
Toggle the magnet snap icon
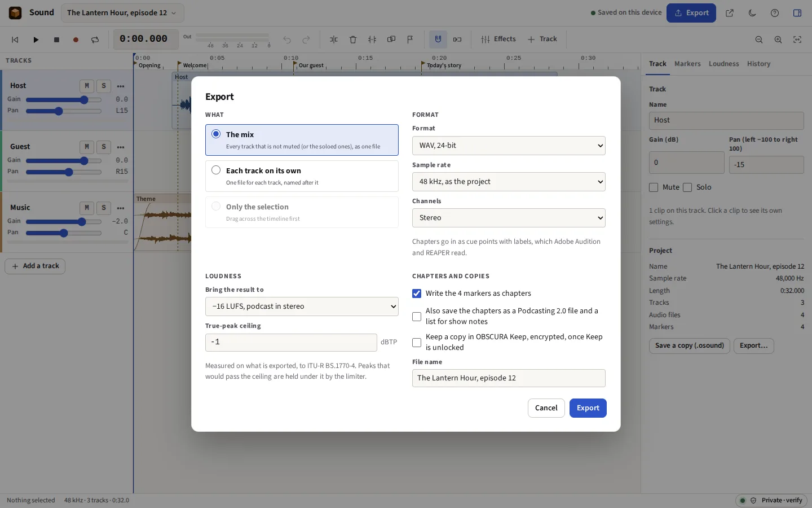click(x=438, y=40)
